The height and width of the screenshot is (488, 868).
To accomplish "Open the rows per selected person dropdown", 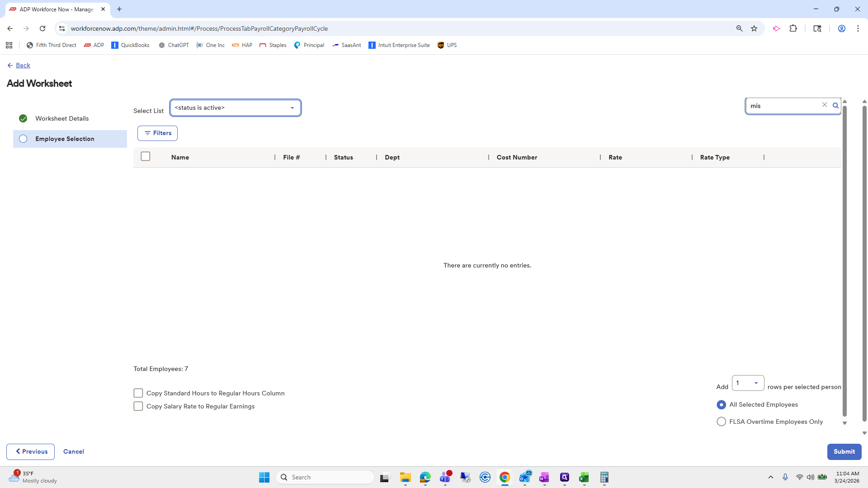I will pyautogui.click(x=748, y=383).
